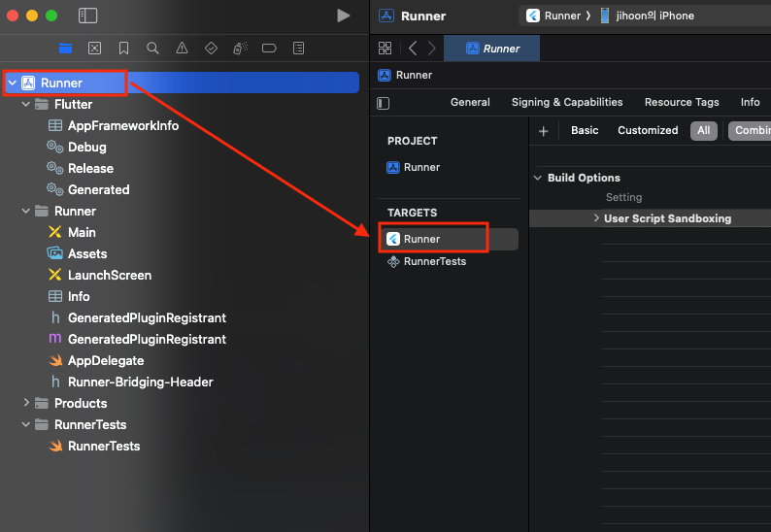The width and height of the screenshot is (771, 532).
Task: Toggle the navigator sidebar button
Action: pyautogui.click(x=88, y=16)
